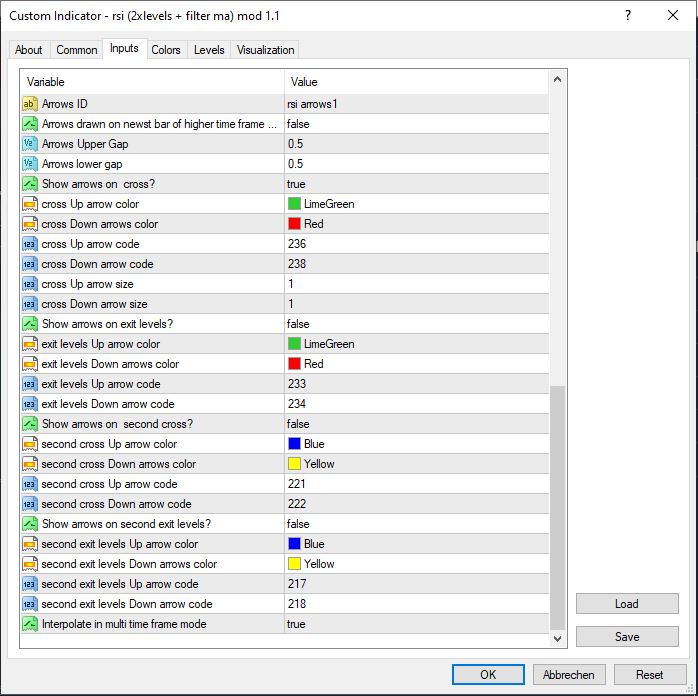The image size is (698, 696).
Task: Click the boolean icon beside Show arrows on cross?
Action: (x=30, y=184)
